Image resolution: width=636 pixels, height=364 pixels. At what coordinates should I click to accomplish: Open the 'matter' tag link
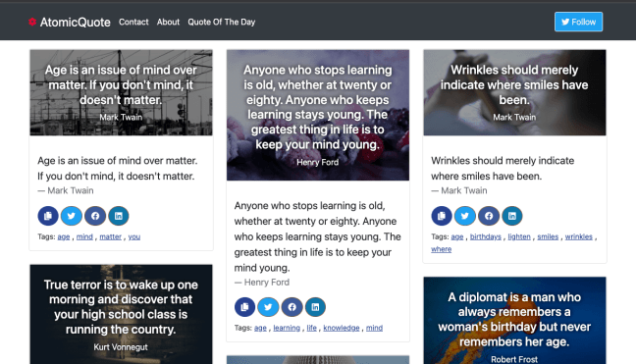[110, 236]
